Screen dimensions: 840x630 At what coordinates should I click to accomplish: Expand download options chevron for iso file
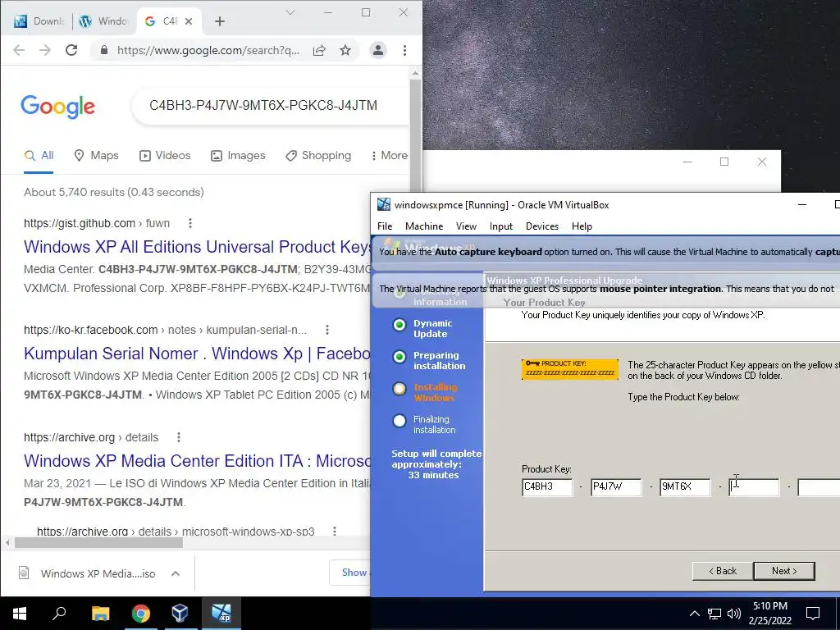[176, 573]
